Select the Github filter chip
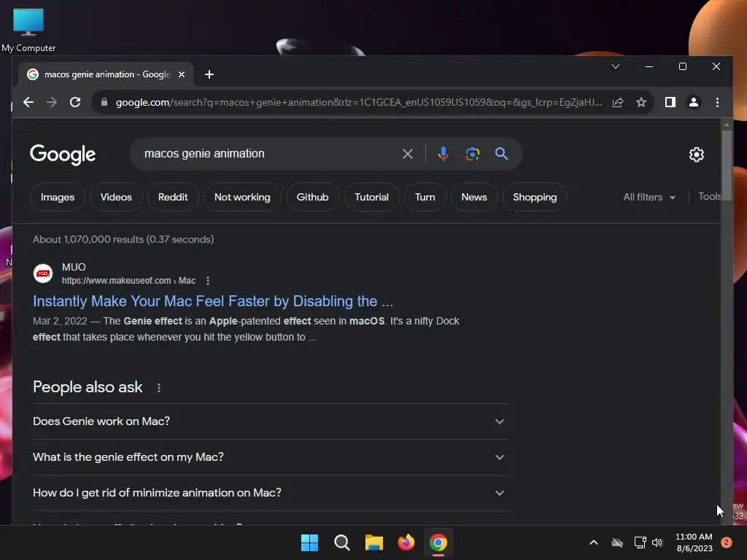This screenshot has height=560, width=747. tap(312, 197)
